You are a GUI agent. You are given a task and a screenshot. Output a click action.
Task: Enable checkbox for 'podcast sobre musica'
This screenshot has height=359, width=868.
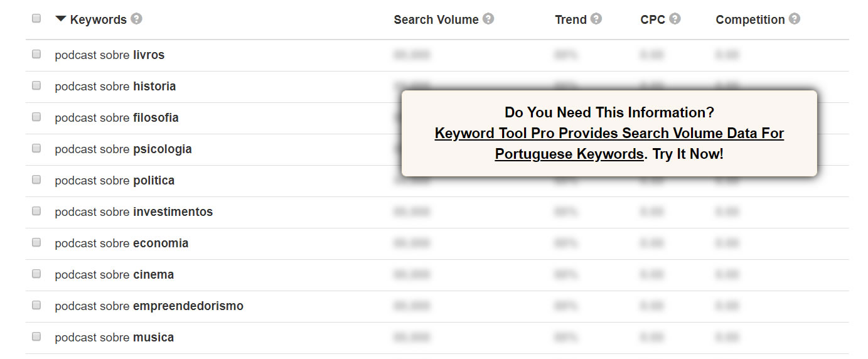click(36, 337)
